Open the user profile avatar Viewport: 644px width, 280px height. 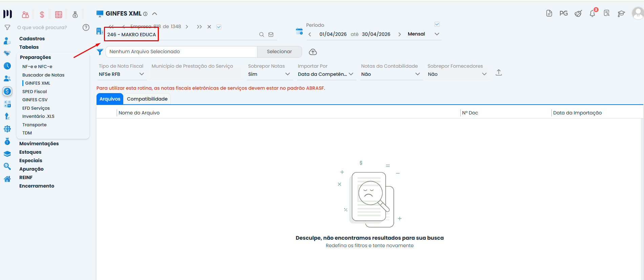click(x=638, y=14)
